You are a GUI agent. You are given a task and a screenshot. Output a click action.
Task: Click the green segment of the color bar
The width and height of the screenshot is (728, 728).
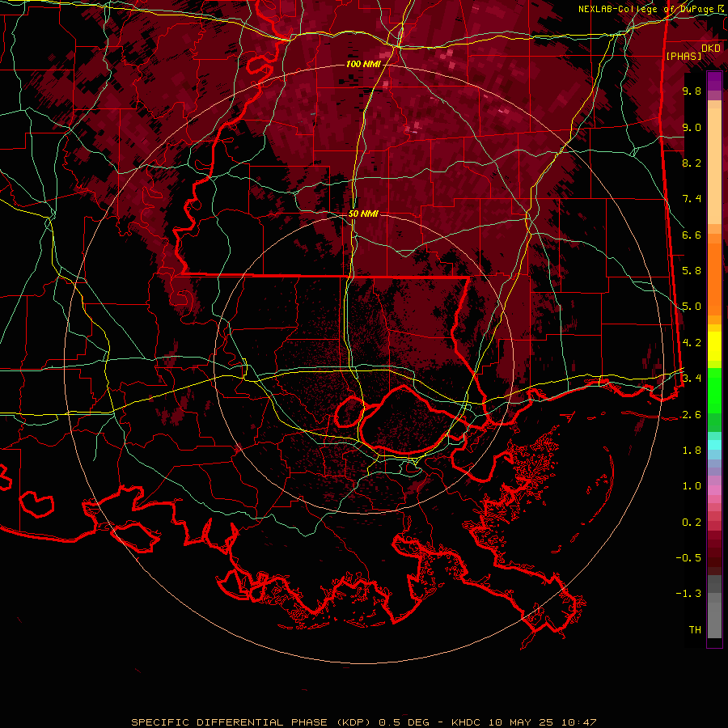pos(714,390)
